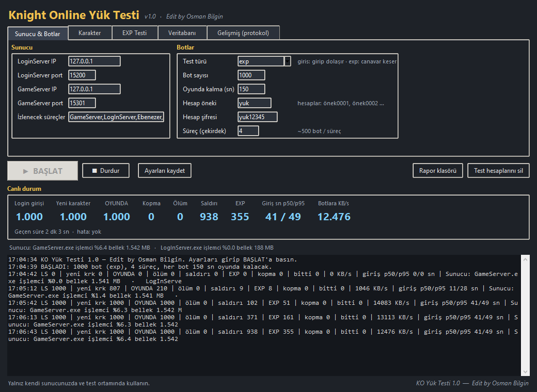Image resolution: width=537 pixels, height=392 pixels.
Task: Click the Botlara KB/s value 12.476
Action: (x=334, y=217)
